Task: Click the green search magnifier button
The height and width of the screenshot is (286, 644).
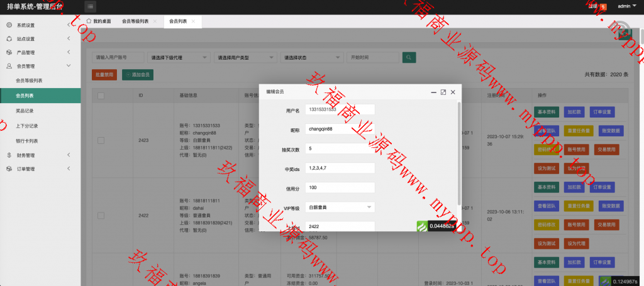Action: click(409, 58)
